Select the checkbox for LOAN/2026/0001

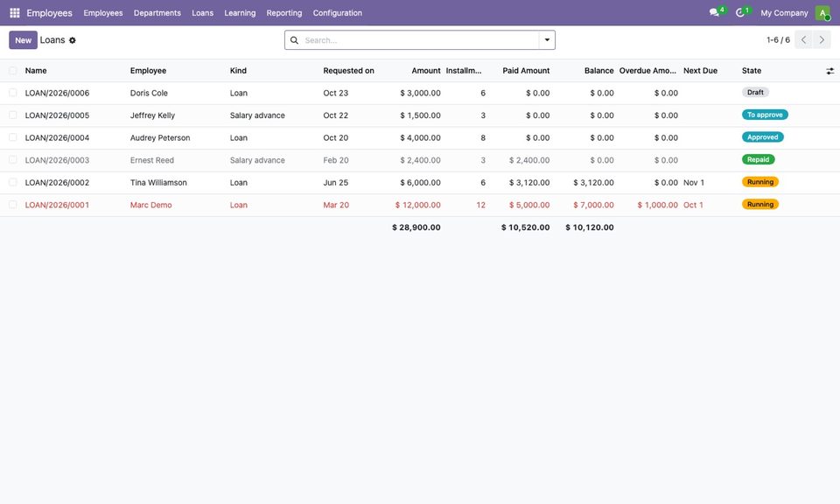coord(13,205)
